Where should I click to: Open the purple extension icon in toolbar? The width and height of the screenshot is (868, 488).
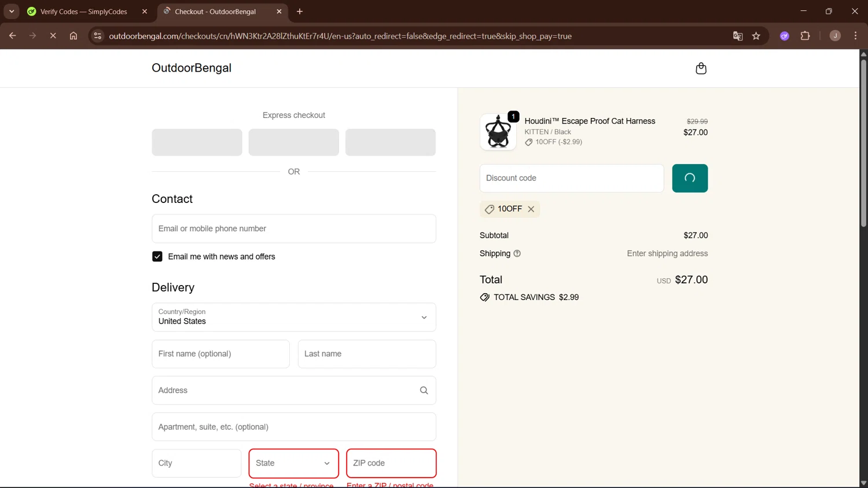click(785, 36)
